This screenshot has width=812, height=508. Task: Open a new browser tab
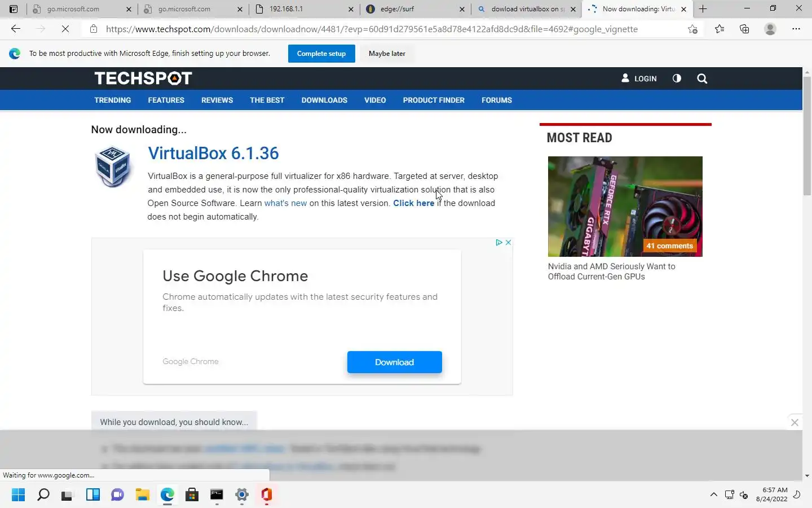[703, 9]
